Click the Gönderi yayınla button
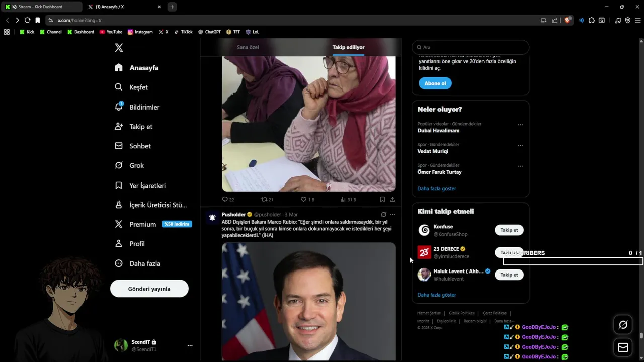Image resolution: width=644 pixels, height=362 pixels. point(149,289)
